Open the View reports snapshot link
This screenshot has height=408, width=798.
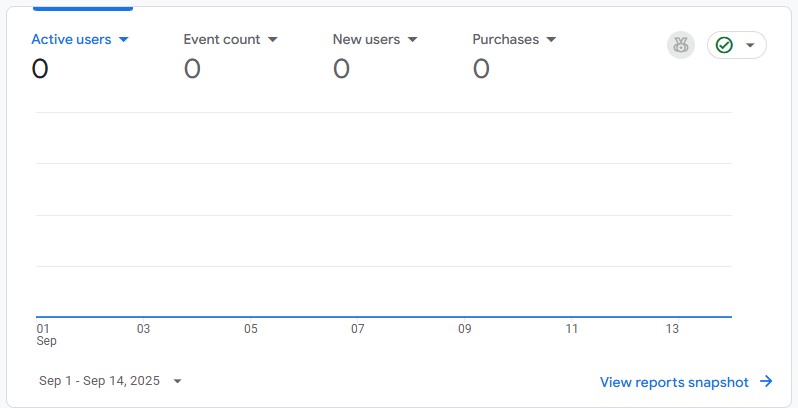click(x=674, y=381)
